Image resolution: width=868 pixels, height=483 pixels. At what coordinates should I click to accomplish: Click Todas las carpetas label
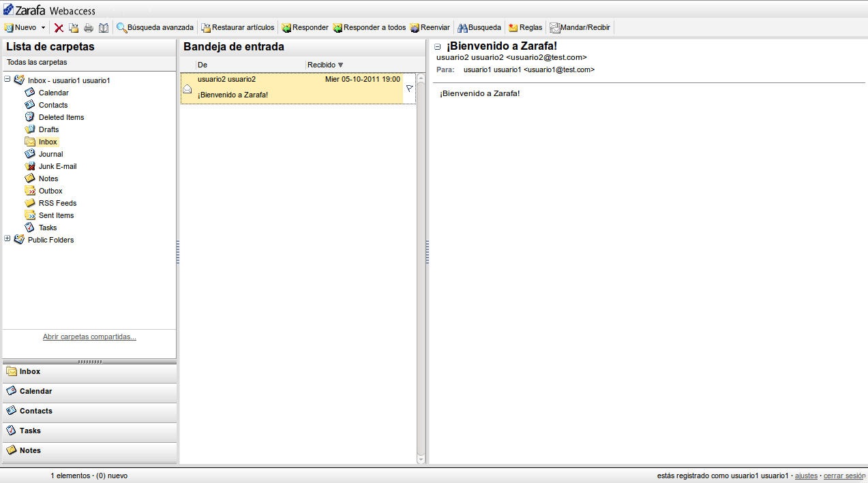pos(37,62)
